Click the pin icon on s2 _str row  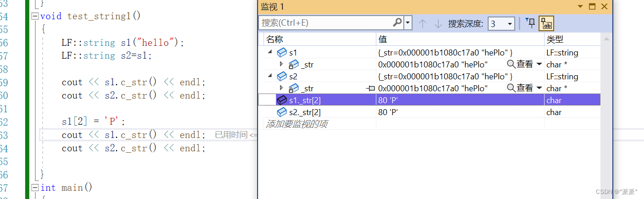[x=370, y=88]
